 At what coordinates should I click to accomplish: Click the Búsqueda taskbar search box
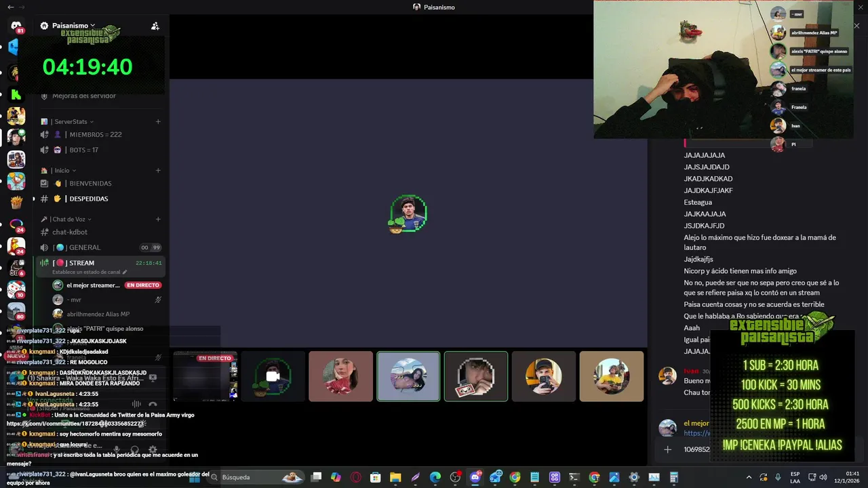(x=256, y=477)
